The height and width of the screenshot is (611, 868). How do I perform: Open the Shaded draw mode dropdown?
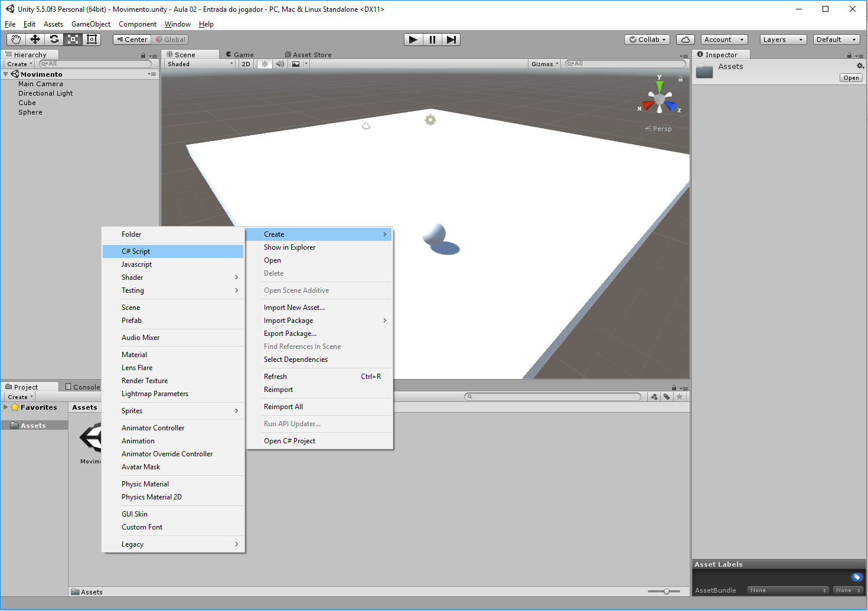point(200,64)
